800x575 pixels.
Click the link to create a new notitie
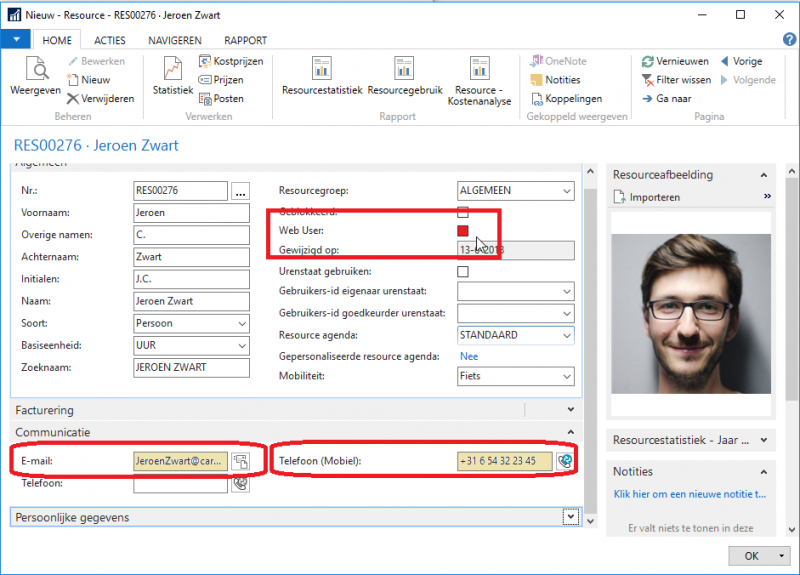pos(689,494)
